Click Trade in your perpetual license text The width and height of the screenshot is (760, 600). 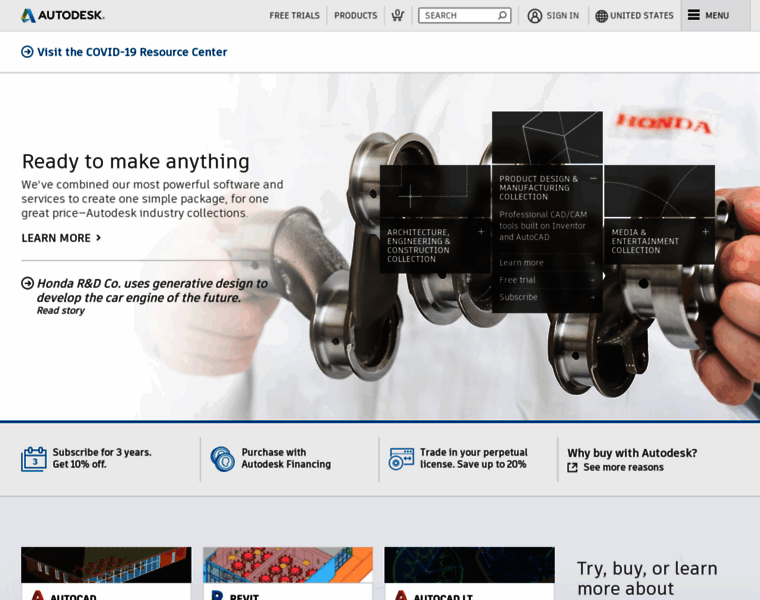[474, 458]
